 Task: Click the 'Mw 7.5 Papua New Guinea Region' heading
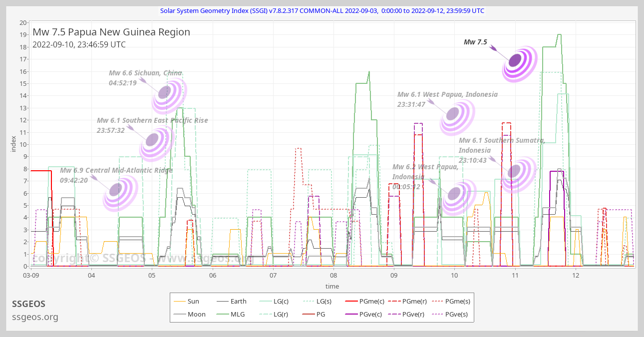[111, 32]
